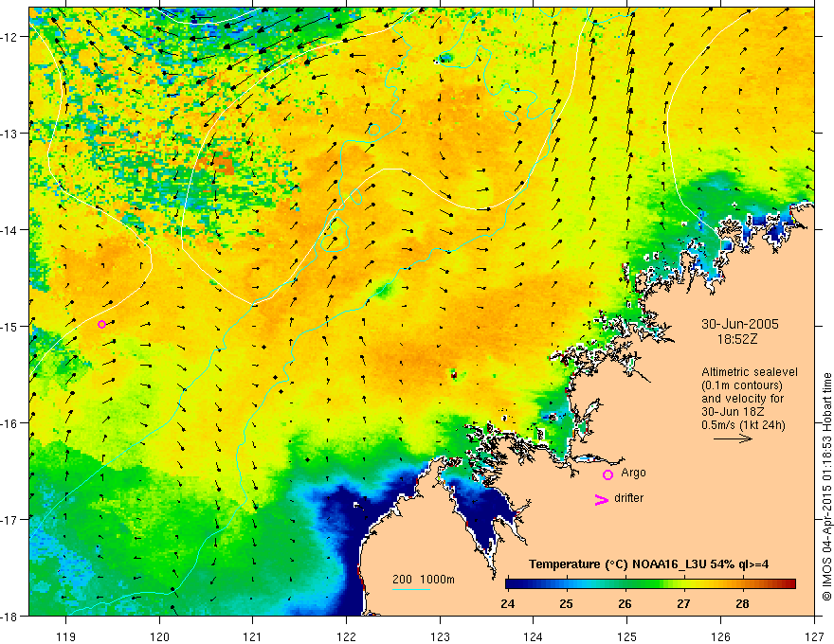The height and width of the screenshot is (644, 834).
Task: Click the '0.5m/s (1kt 24h)' text
Action: tap(744, 424)
